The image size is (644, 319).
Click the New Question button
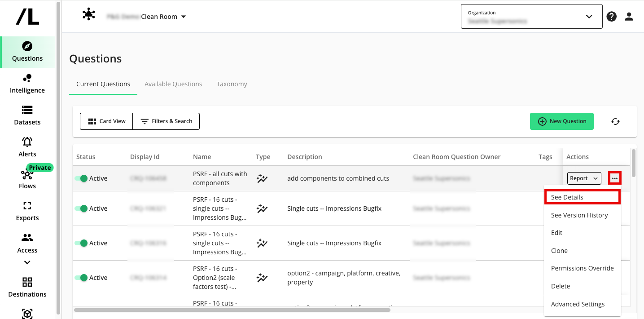[561, 121]
